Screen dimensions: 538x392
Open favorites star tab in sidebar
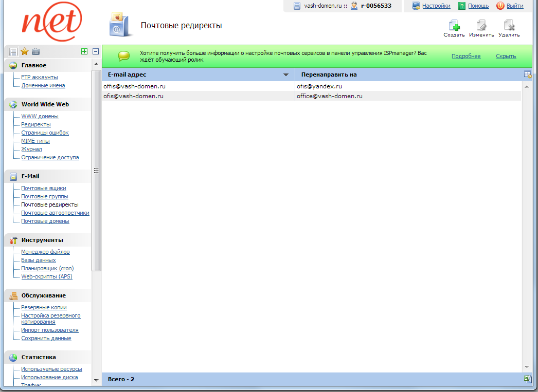pos(24,51)
